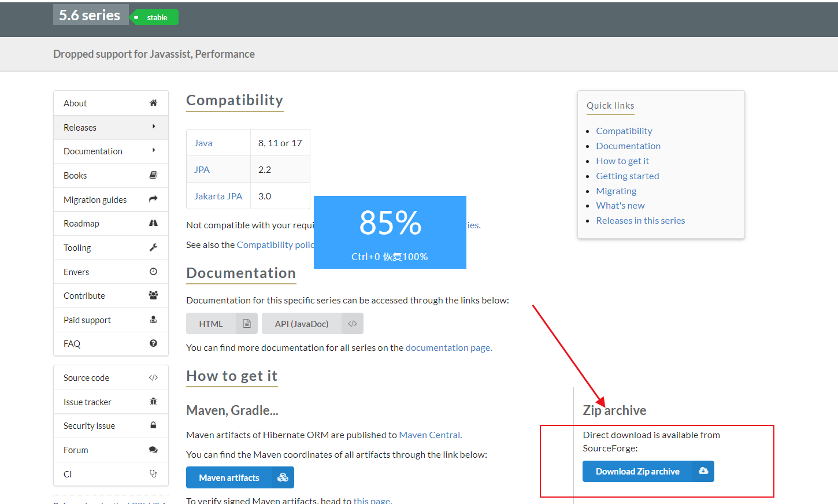The width and height of the screenshot is (838, 504).
Task: Jump to Compatibility via Quick links
Action: tap(624, 131)
